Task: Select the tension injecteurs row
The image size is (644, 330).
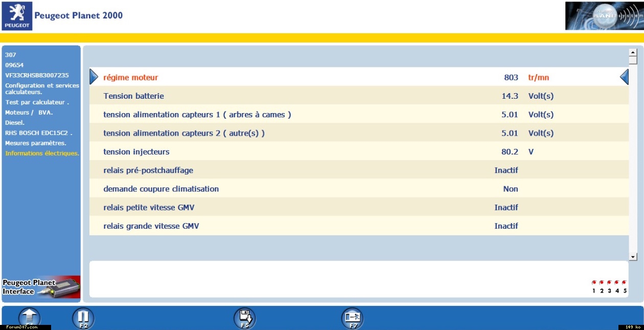Action: pyautogui.click(x=359, y=151)
